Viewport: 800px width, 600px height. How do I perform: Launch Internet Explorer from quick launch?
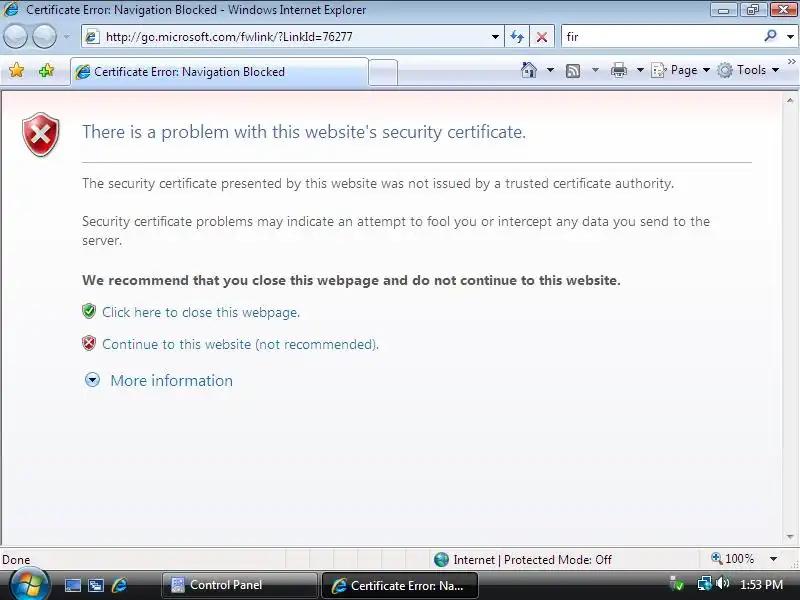point(119,585)
